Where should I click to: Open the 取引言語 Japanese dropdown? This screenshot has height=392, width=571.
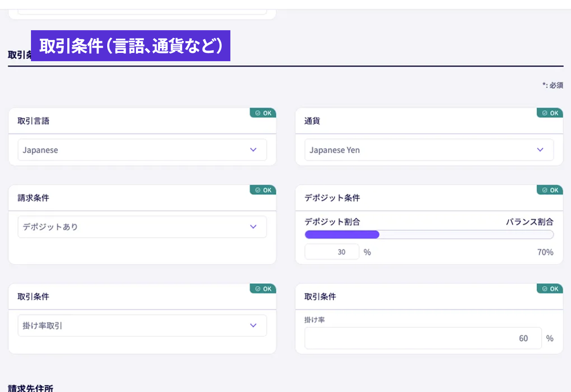pos(142,150)
